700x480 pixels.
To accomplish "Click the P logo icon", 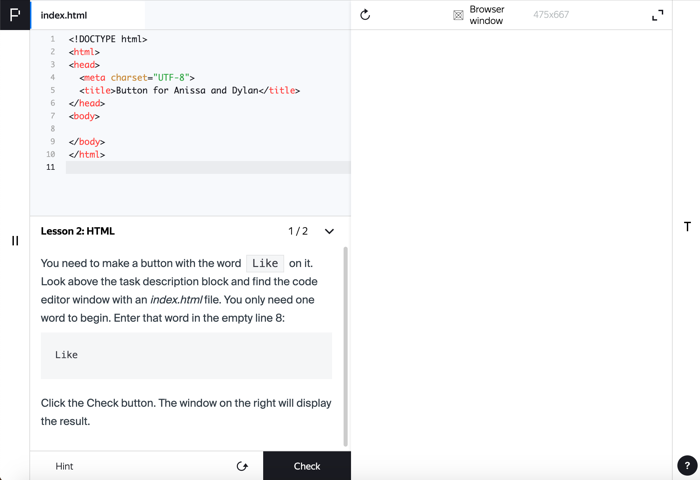I will [x=15, y=15].
